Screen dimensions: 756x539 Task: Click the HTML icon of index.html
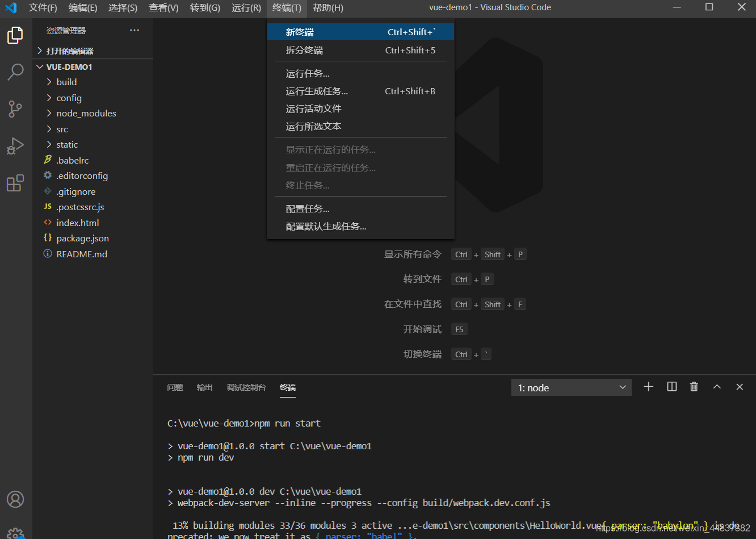pyautogui.click(x=48, y=223)
